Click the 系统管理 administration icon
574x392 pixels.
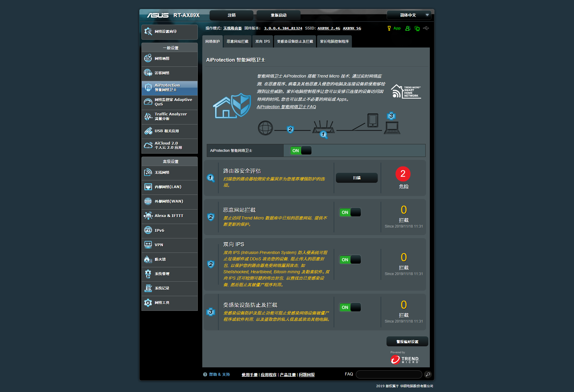[x=148, y=274]
